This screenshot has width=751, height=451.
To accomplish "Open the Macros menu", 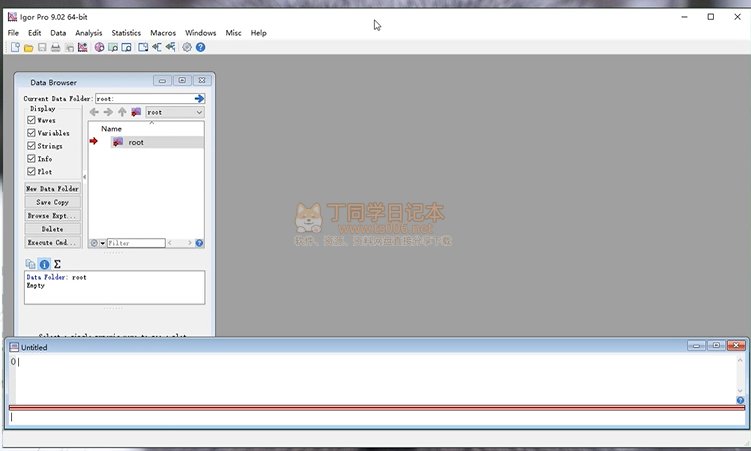I will point(163,33).
